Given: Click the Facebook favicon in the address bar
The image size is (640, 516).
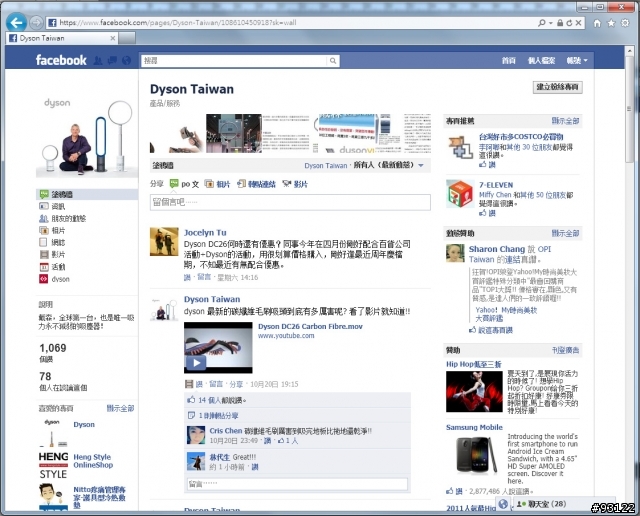Looking at the screenshot, I should coord(52,23).
